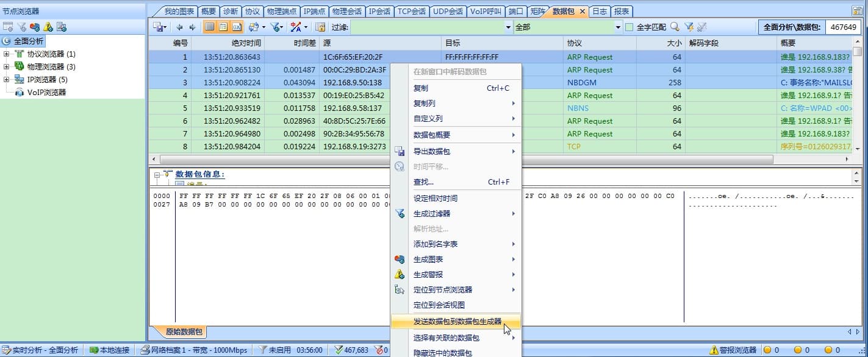
Task: Toggle the packet list view button
Action: pyautogui.click(x=209, y=27)
